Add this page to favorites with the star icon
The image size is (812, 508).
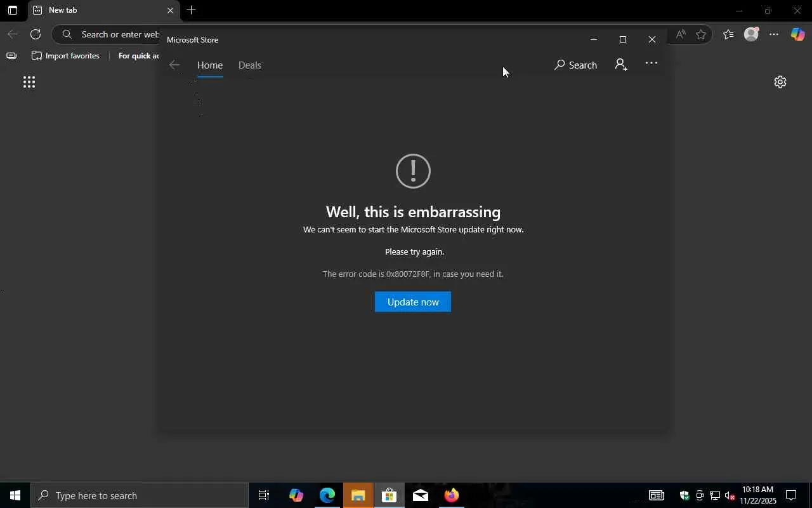701,34
